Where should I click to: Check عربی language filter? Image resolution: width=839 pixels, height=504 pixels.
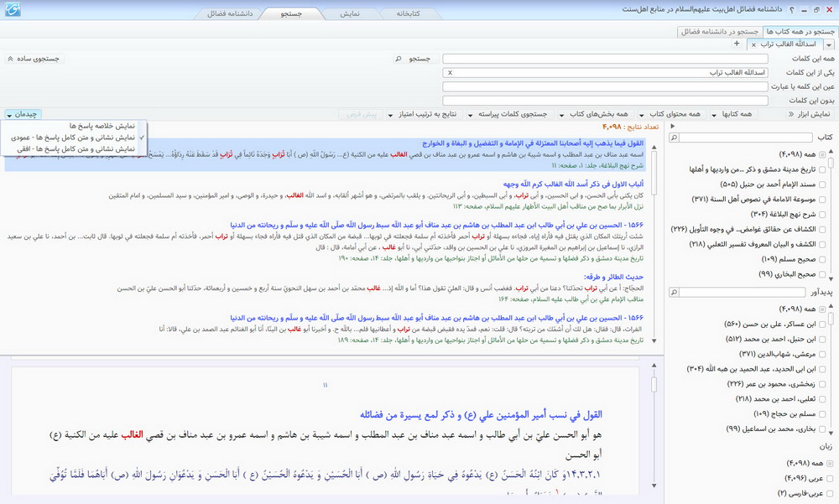click(x=830, y=478)
